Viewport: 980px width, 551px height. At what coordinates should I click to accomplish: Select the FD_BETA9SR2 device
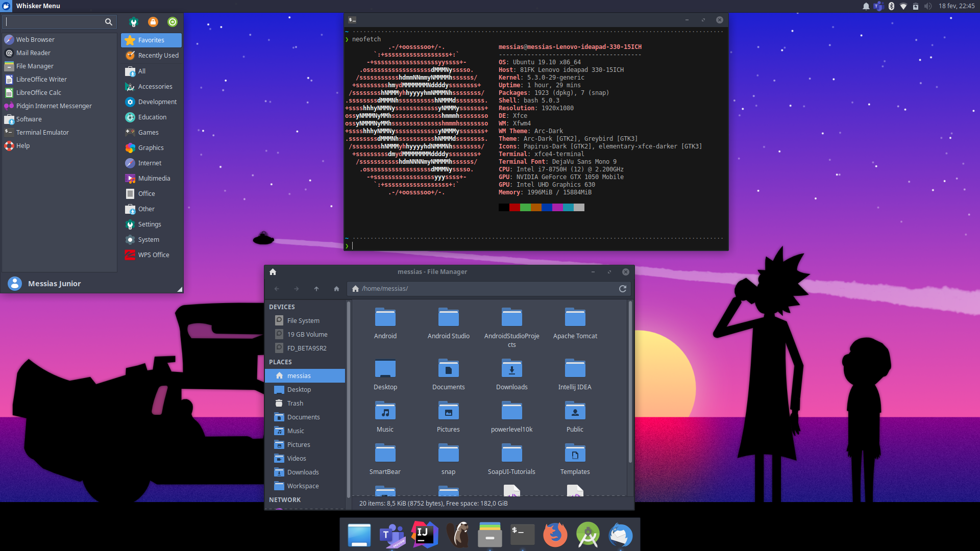(x=305, y=348)
